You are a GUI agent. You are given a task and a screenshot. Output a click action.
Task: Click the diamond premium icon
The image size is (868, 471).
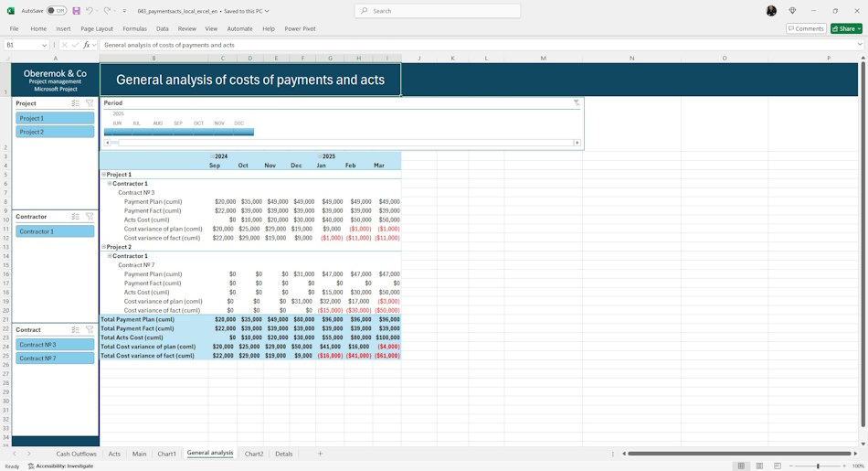tap(792, 11)
